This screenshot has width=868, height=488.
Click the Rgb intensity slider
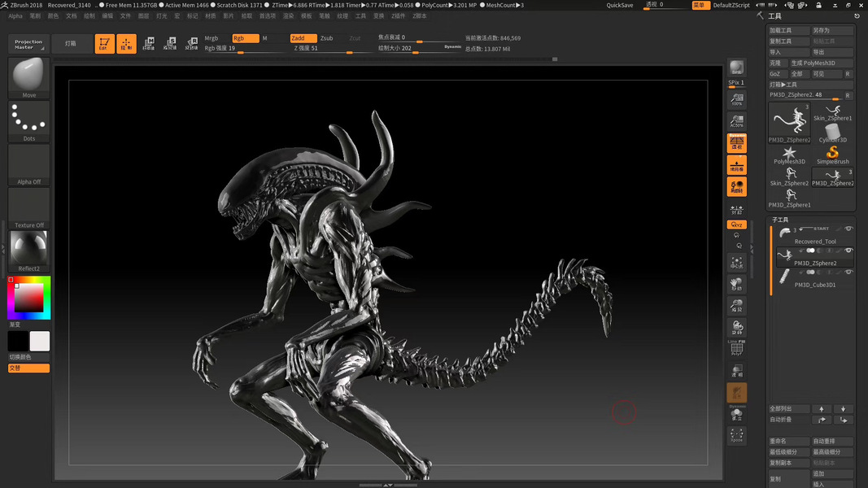[243, 49]
